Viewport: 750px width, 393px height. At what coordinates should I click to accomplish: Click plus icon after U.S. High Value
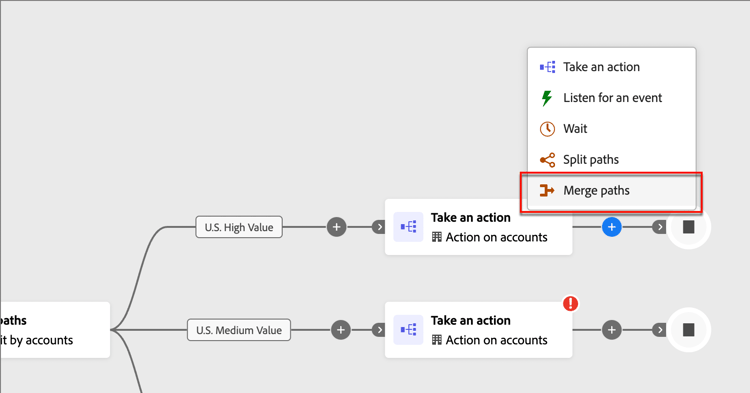click(x=336, y=227)
